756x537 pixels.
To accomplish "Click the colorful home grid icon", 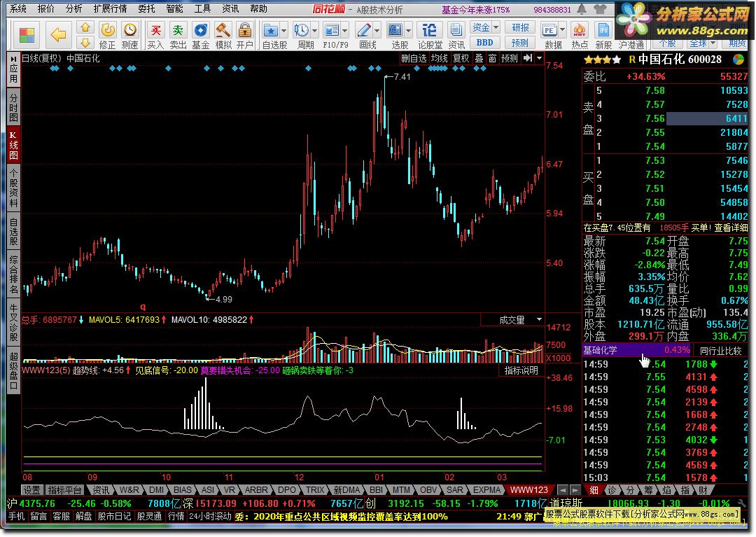I will coord(27,35).
